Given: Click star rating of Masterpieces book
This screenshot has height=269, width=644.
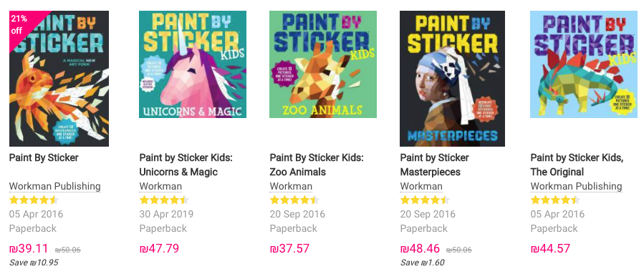Looking at the screenshot, I should point(425,200).
